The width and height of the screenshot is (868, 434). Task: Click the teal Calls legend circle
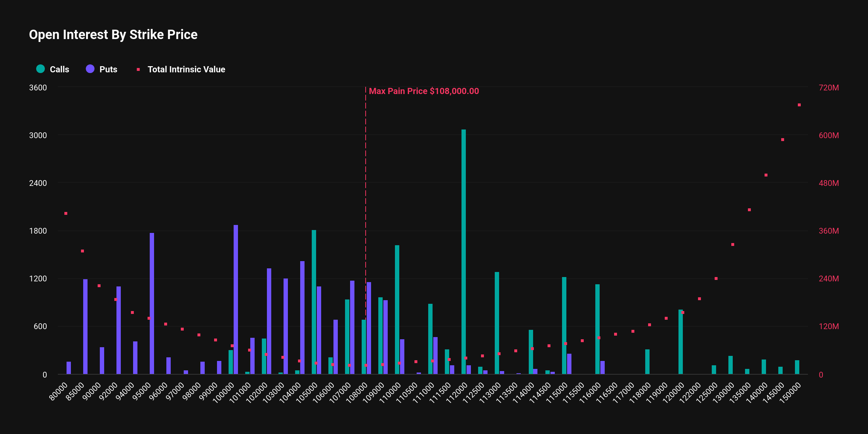41,69
